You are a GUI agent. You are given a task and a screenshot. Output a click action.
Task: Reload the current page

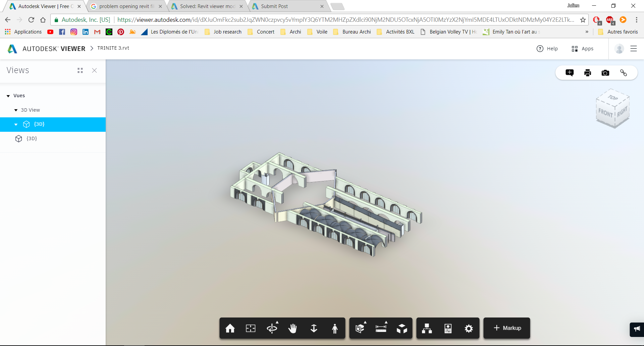(31, 20)
